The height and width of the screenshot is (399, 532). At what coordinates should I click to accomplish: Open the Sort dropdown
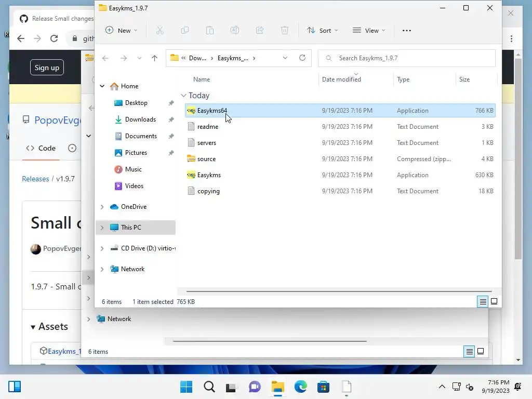(322, 31)
